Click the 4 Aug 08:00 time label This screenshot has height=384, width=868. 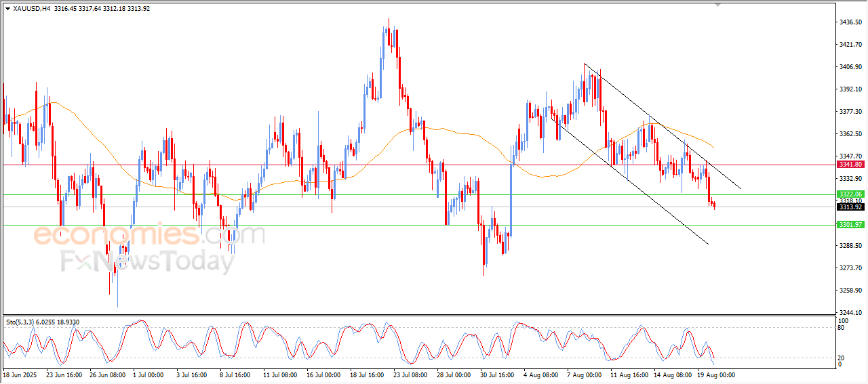coord(541,375)
